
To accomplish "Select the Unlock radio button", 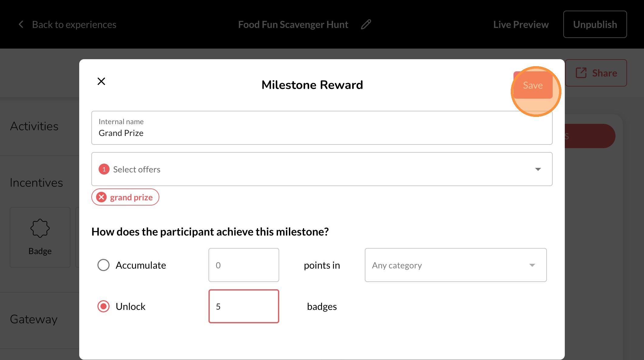I will click(103, 306).
